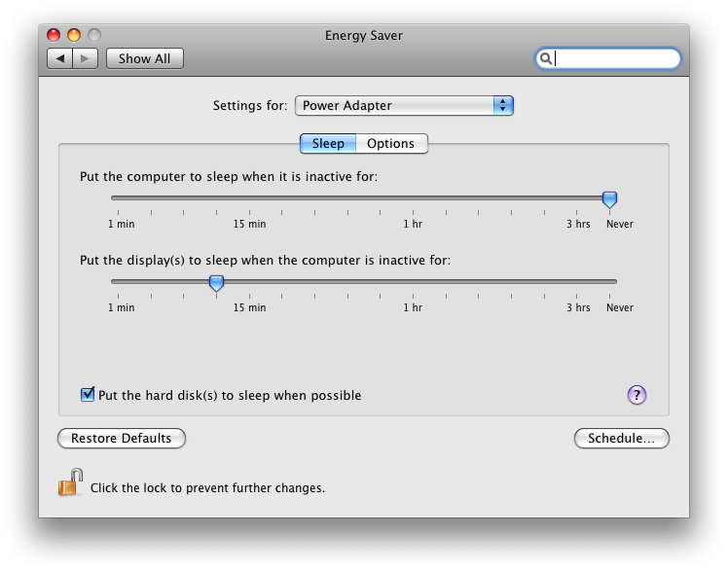Viewport: 728px width, 571px height.
Task: Click the forward arrow navigation button
Action: pyautogui.click(x=86, y=59)
